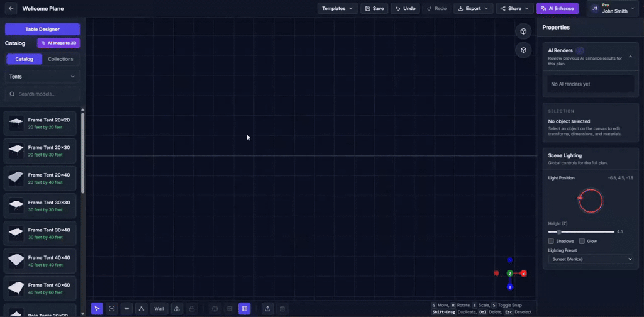The height and width of the screenshot is (317, 644).
Task: Choose the straight line segment tool
Action: 126,309
